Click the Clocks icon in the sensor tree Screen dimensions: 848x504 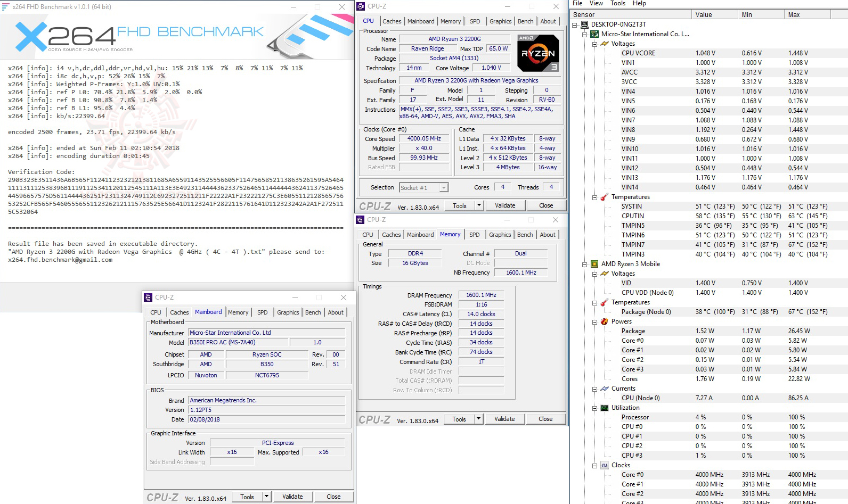pyautogui.click(x=605, y=465)
